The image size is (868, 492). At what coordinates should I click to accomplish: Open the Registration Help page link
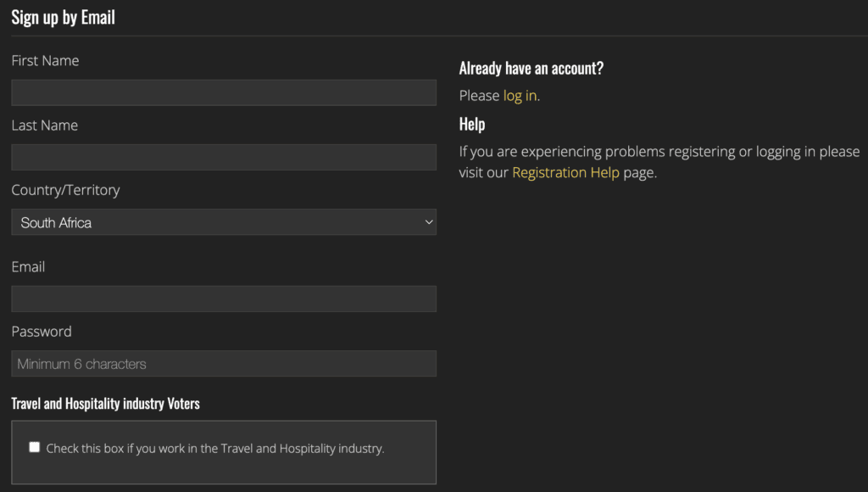(565, 172)
